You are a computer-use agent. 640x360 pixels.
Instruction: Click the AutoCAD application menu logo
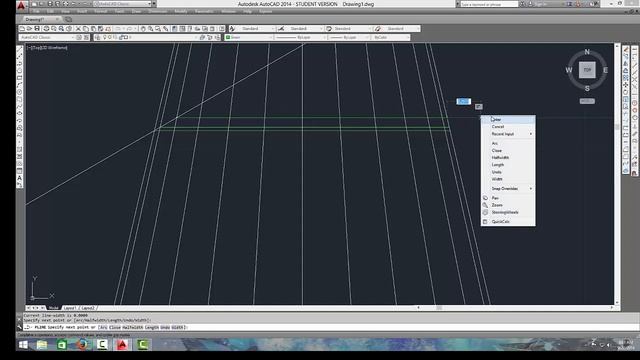pyautogui.click(x=21, y=5)
